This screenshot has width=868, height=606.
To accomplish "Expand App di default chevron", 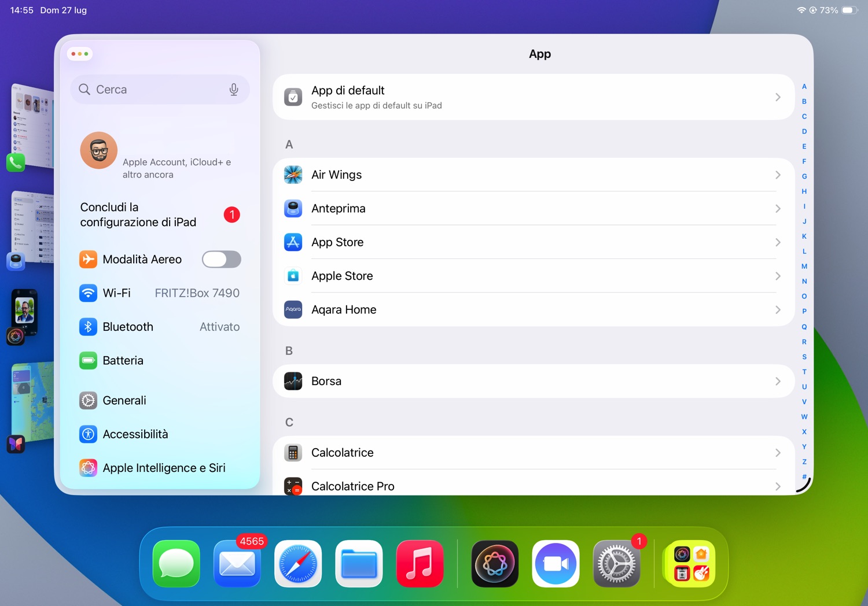I will tap(778, 97).
